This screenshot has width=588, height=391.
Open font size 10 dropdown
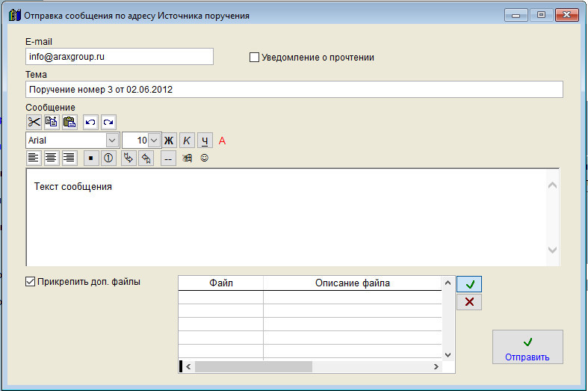coord(154,141)
